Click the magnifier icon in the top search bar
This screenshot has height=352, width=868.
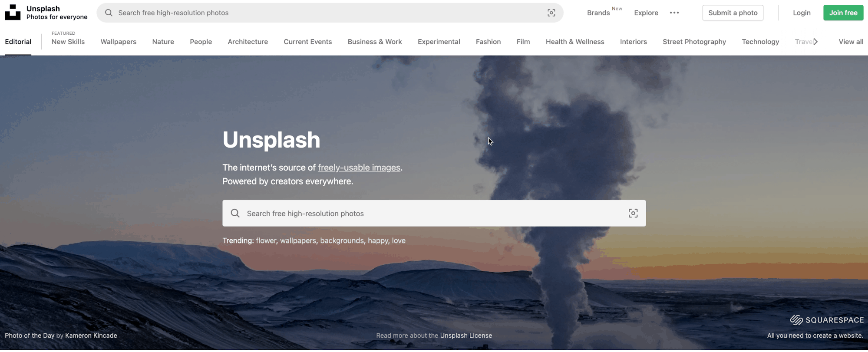pyautogui.click(x=109, y=13)
